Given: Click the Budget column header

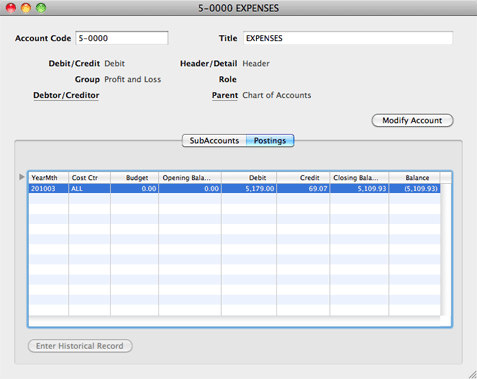Looking at the screenshot, I should 135,178.
